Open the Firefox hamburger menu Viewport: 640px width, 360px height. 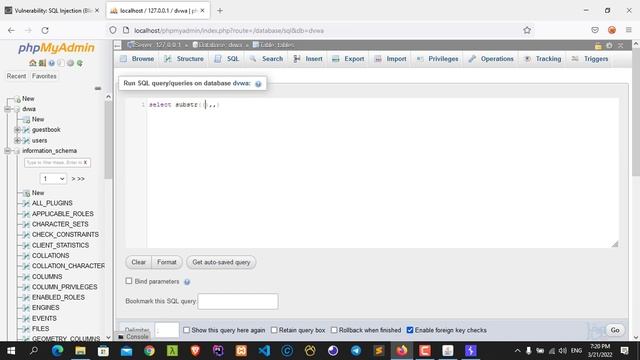pyautogui.click(x=629, y=30)
